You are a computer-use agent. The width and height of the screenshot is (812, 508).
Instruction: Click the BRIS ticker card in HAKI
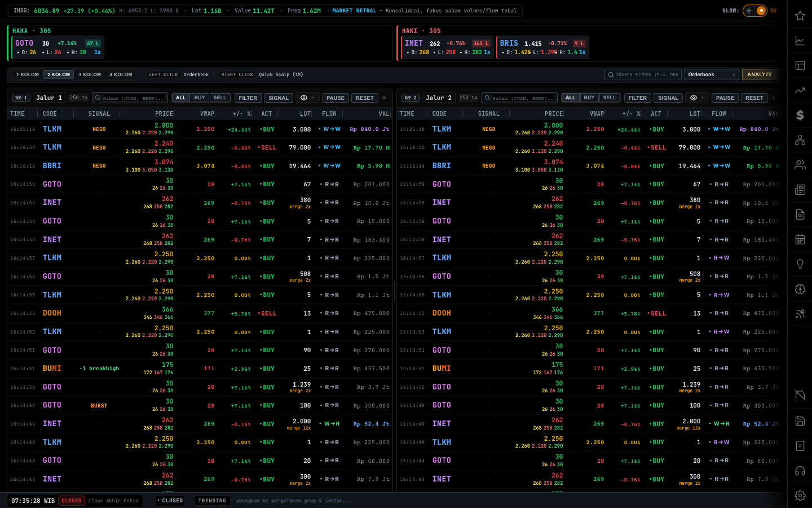point(542,47)
